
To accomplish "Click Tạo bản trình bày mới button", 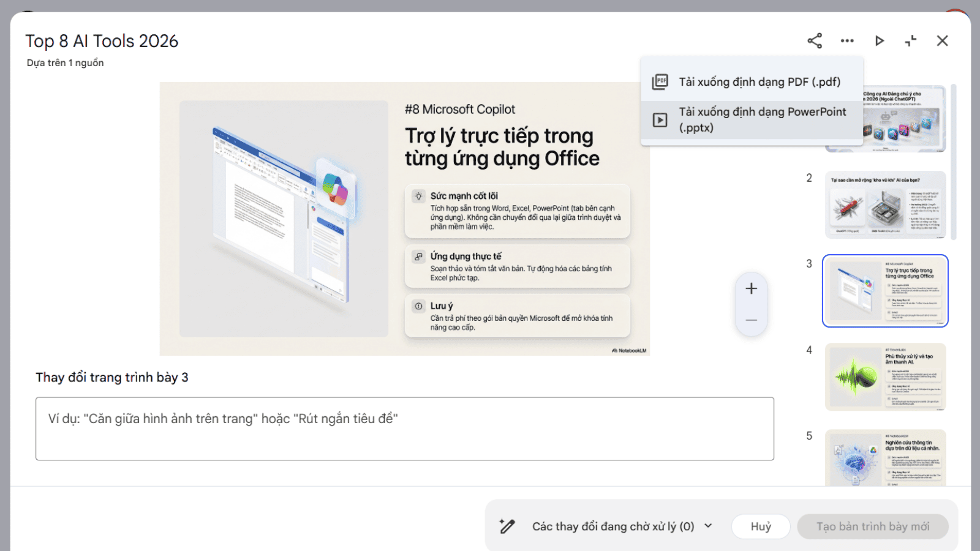I will [x=872, y=527].
